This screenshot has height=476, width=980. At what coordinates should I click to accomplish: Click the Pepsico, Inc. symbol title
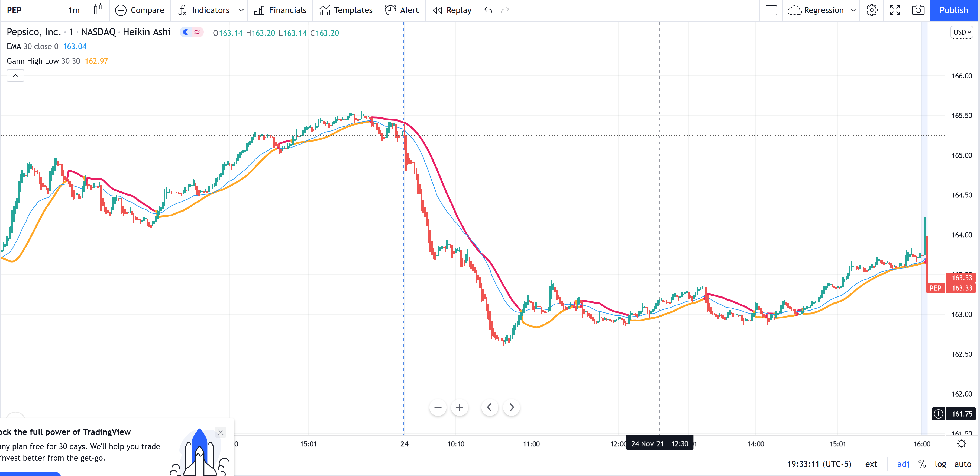[x=34, y=32]
